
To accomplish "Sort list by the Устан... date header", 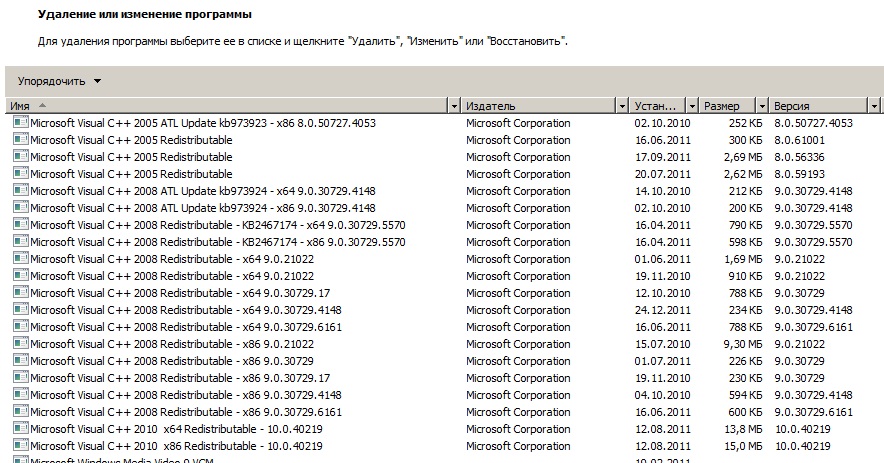I will pyautogui.click(x=658, y=105).
